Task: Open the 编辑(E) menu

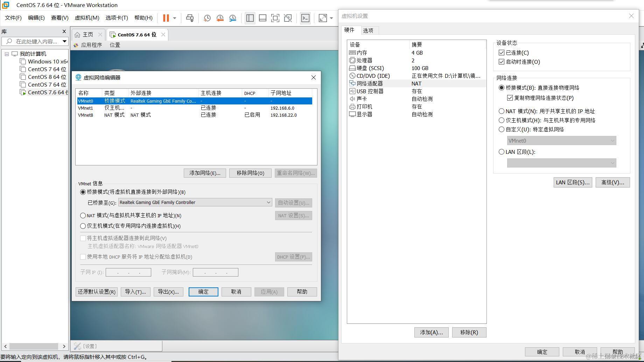Action: pos(36,18)
